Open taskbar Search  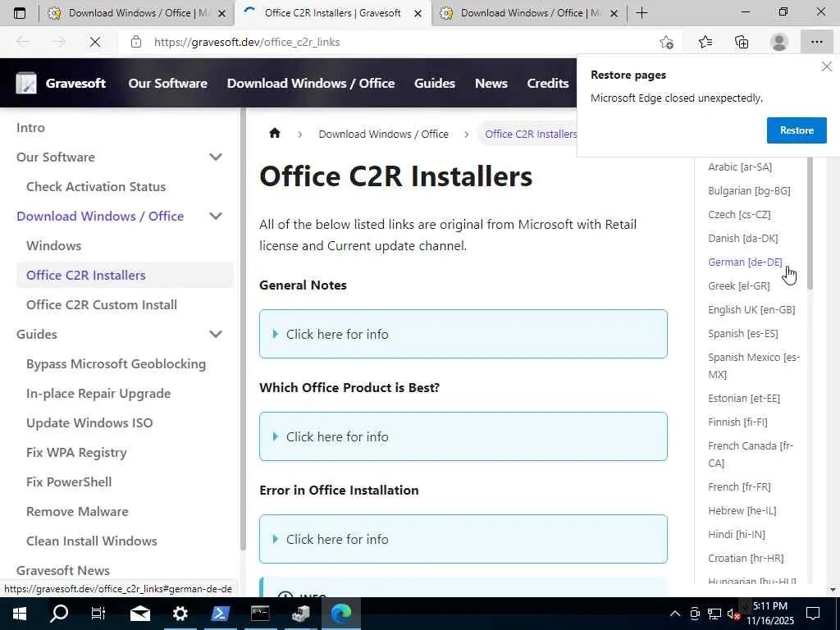pyautogui.click(x=59, y=614)
